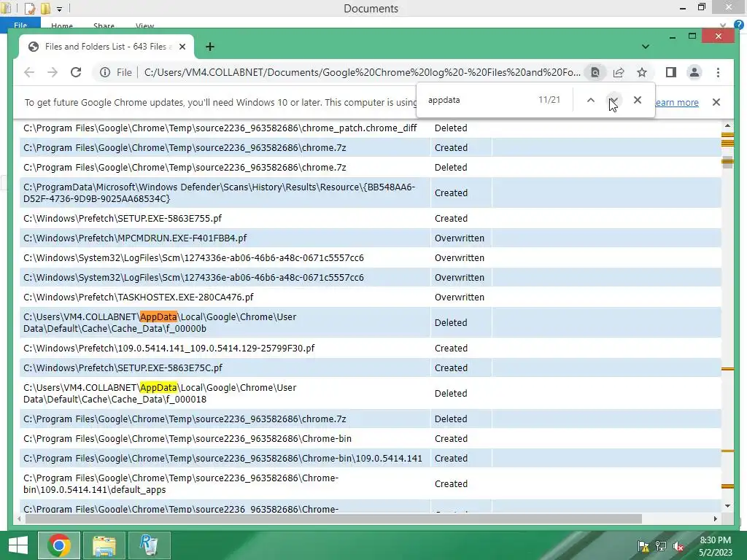
Task: Open quick access toolbar dropdown in Documents
Action: [x=60, y=9]
